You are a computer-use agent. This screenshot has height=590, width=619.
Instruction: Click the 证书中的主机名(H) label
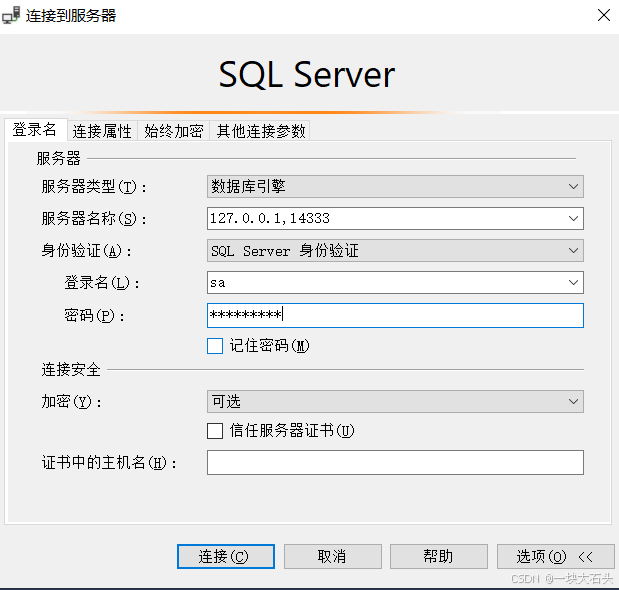109,463
